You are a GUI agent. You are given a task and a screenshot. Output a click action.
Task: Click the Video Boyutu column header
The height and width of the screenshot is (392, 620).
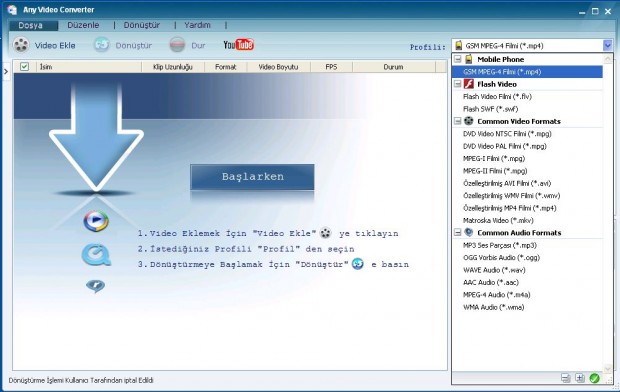coord(278,67)
